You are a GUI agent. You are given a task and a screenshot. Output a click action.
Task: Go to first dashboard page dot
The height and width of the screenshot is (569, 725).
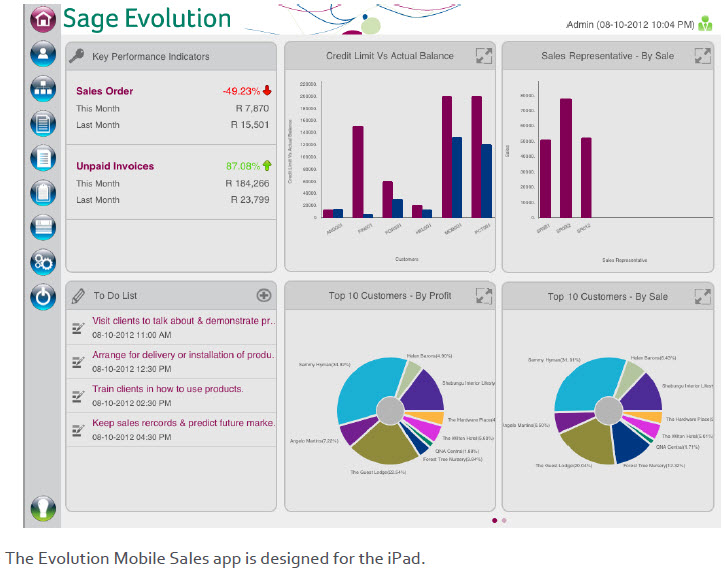coord(495,520)
